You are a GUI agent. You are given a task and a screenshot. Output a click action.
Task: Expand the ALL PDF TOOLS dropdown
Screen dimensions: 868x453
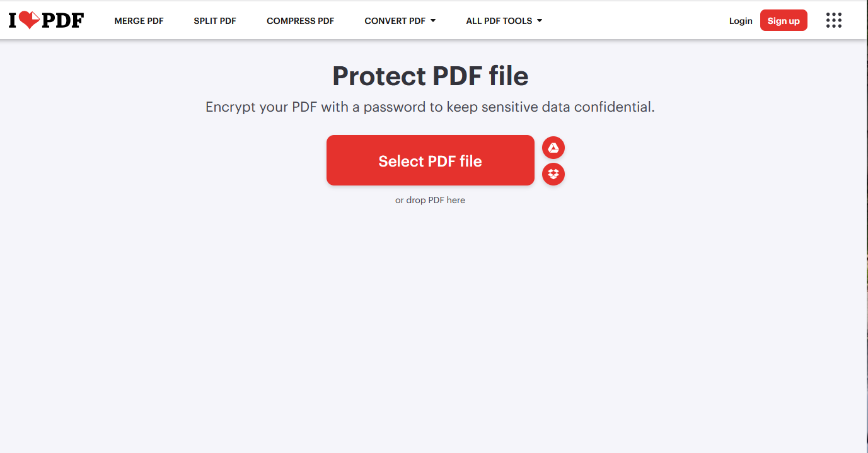coord(504,20)
